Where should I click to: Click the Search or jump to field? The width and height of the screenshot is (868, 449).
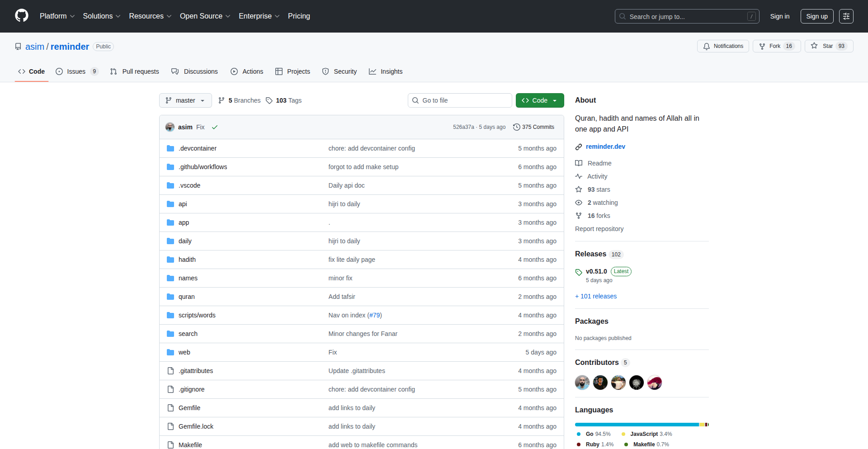coord(687,16)
